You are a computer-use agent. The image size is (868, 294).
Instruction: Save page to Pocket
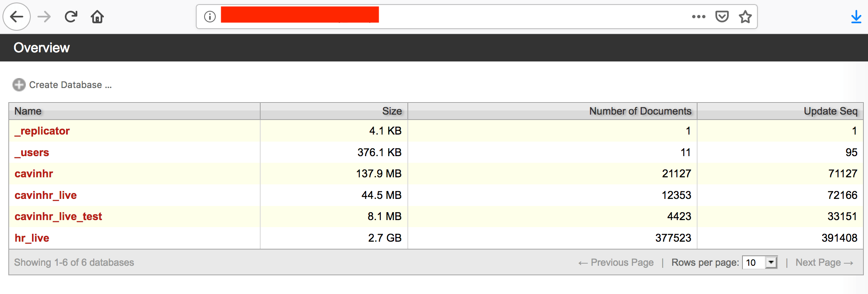(x=722, y=17)
